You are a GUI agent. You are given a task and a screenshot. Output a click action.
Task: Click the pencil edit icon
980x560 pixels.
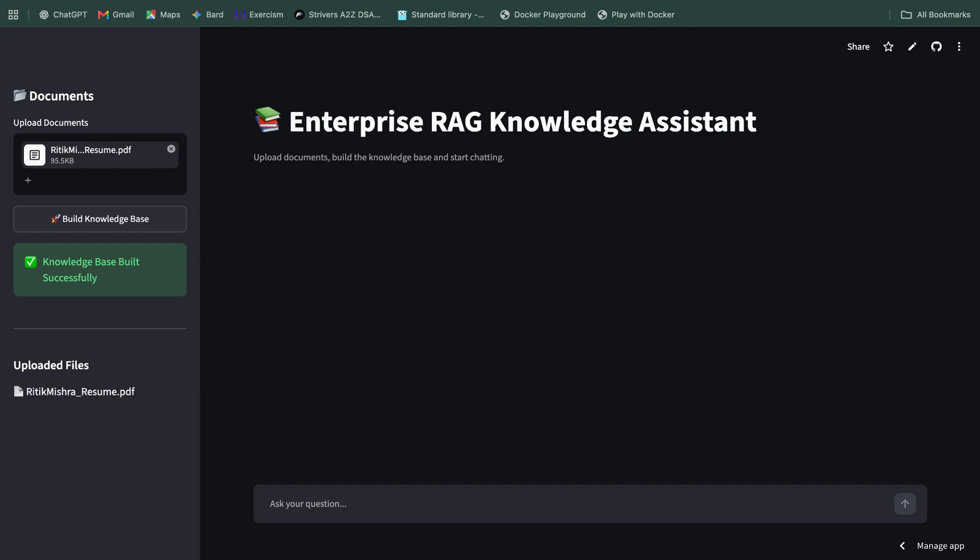912,47
